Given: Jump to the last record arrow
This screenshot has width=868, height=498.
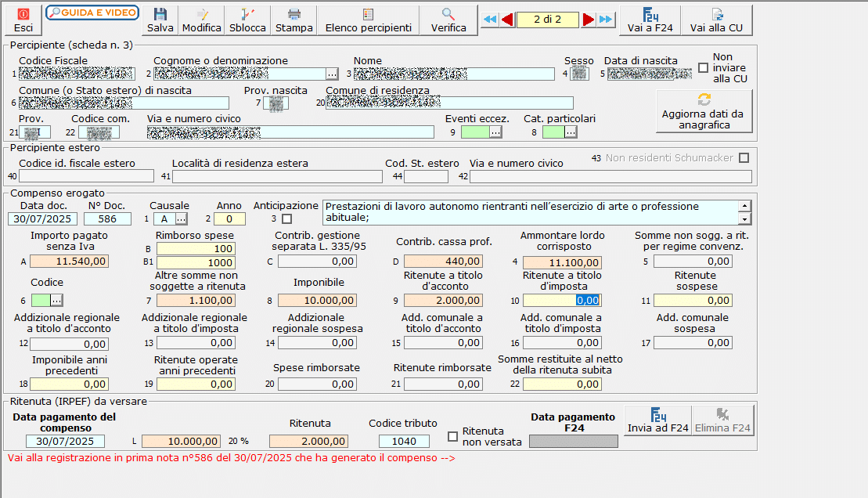Looking at the screenshot, I should coord(606,20).
